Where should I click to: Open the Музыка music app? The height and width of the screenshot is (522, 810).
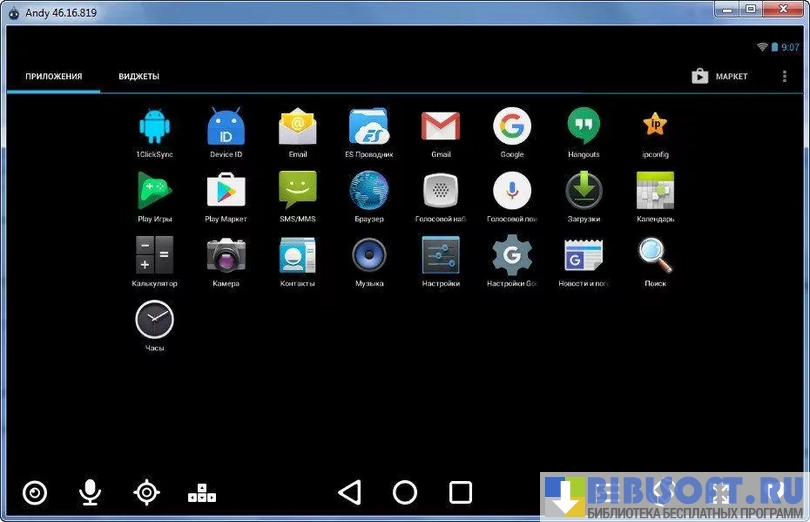369,256
